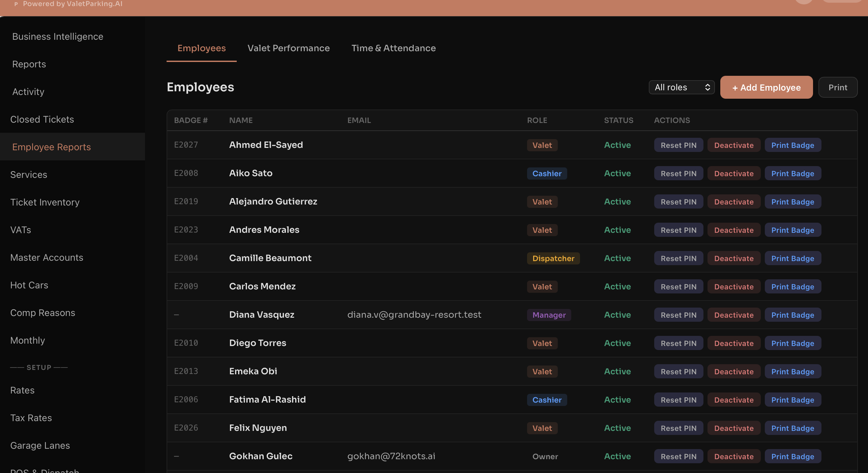Viewport: 868px width, 473px height.
Task: Click the Dispatcher role tag for Camille Beaumont
Action: [553, 258]
